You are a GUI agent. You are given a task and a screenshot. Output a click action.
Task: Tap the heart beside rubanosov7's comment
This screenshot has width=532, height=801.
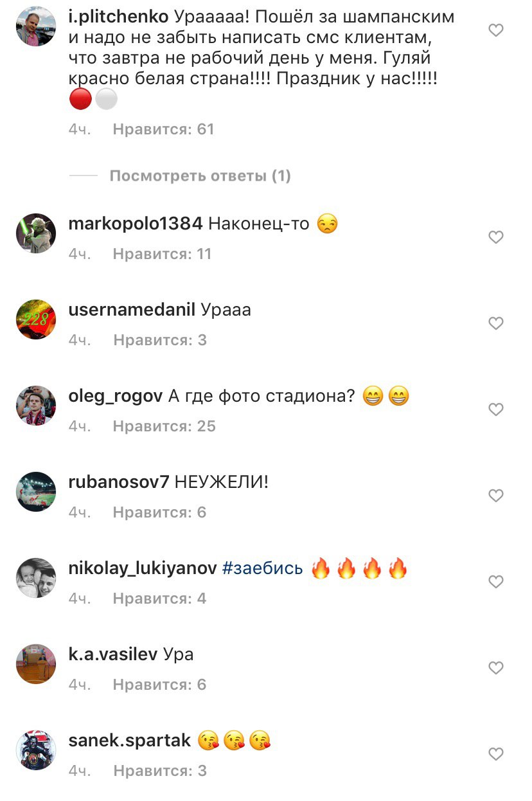click(495, 496)
